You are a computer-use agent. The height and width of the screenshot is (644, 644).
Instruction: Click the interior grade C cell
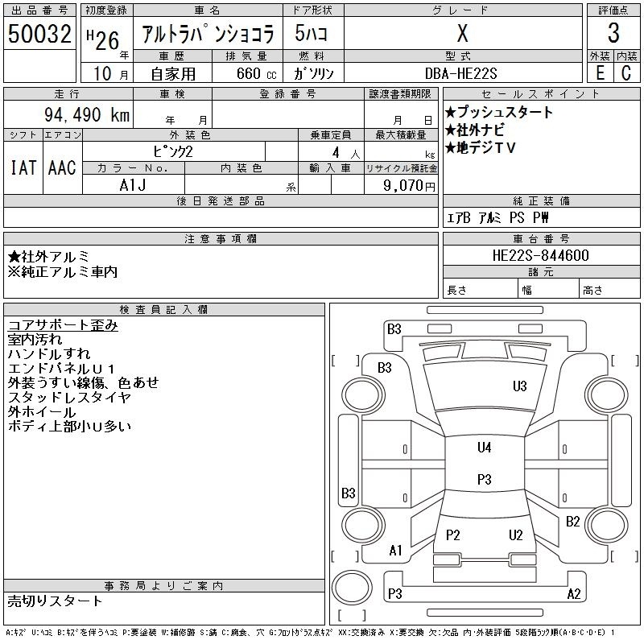point(626,72)
